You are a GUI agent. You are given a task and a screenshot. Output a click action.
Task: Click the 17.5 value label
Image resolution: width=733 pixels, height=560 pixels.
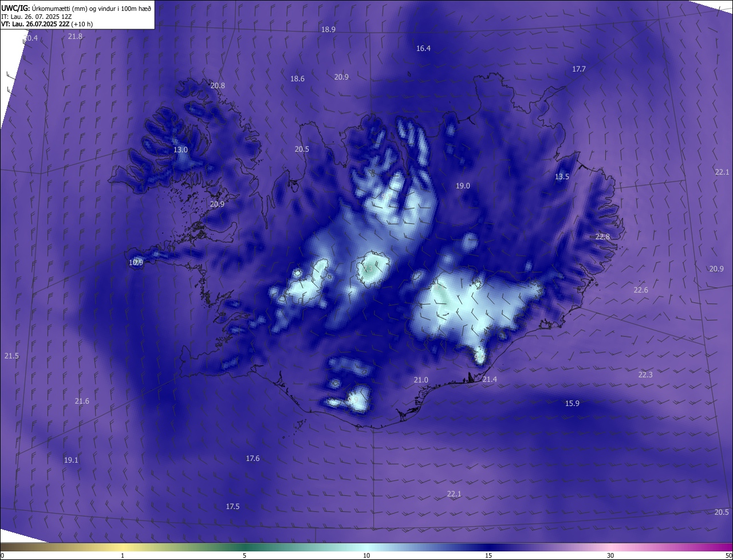[232, 506]
